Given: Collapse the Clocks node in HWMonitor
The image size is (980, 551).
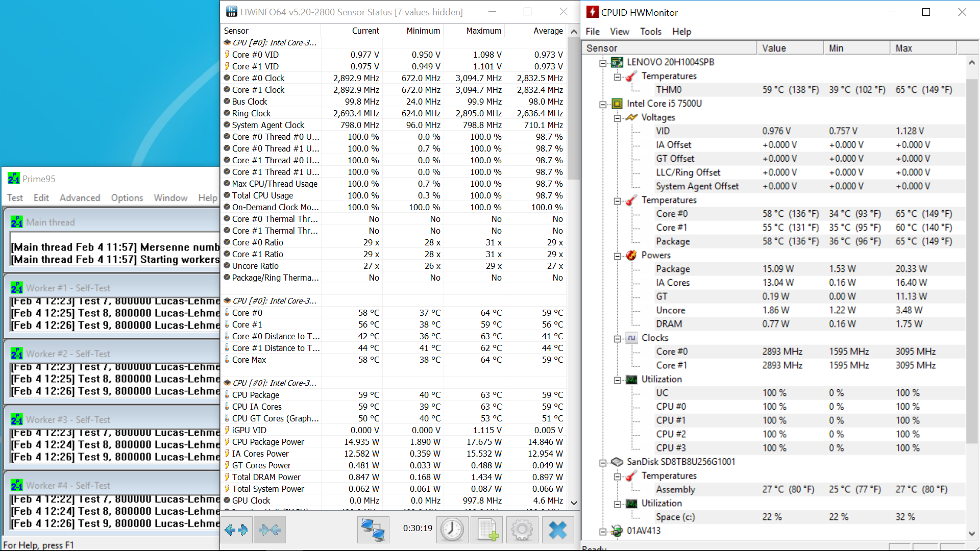Looking at the screenshot, I should point(618,338).
